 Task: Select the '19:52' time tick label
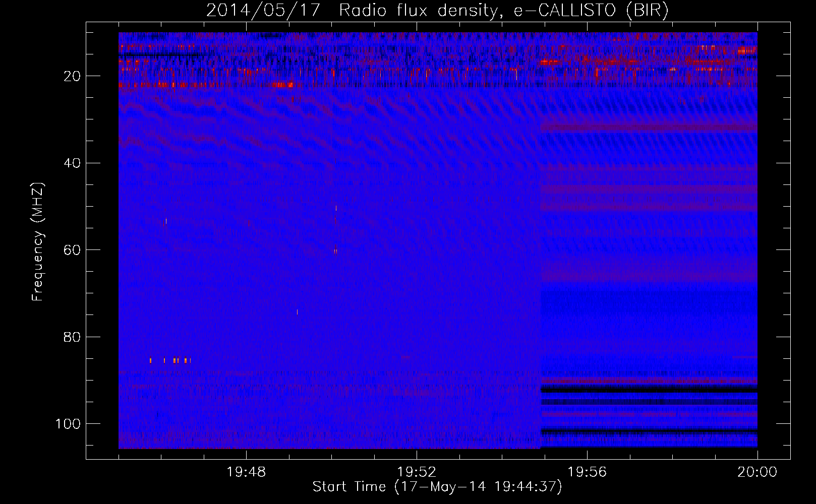(x=417, y=472)
